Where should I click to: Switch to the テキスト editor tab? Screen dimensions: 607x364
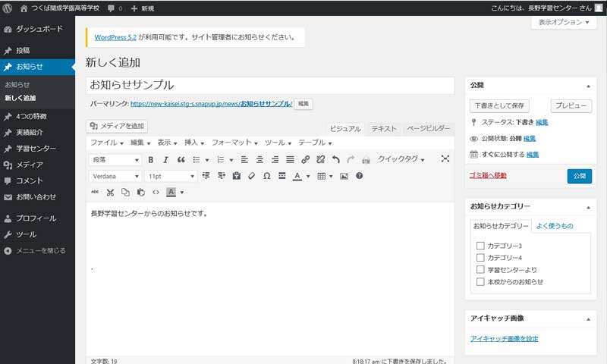(384, 128)
